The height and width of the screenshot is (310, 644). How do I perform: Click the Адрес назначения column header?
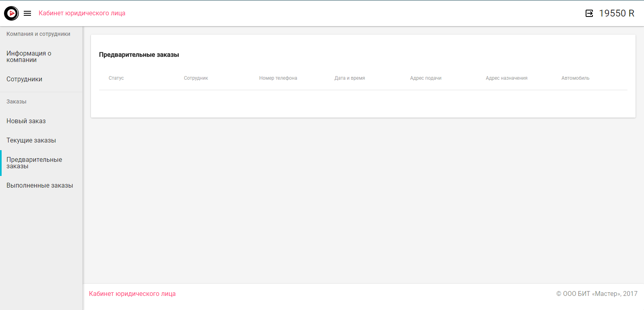point(506,78)
